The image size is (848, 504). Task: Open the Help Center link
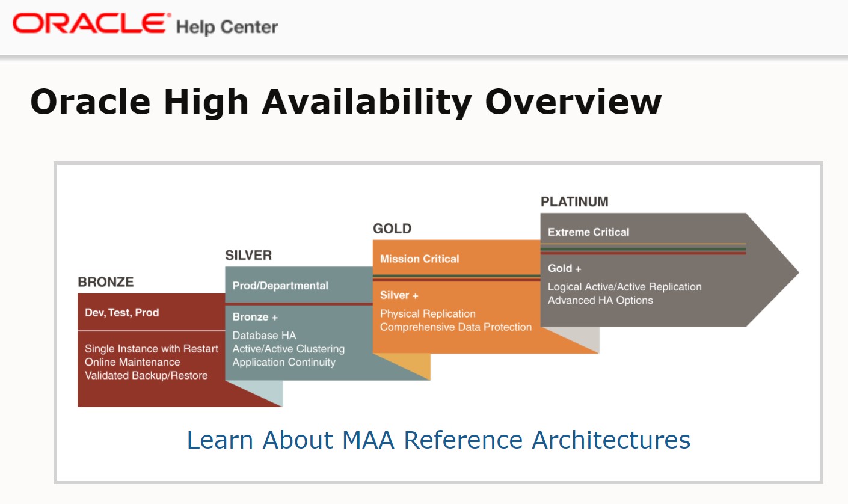pyautogui.click(x=227, y=27)
